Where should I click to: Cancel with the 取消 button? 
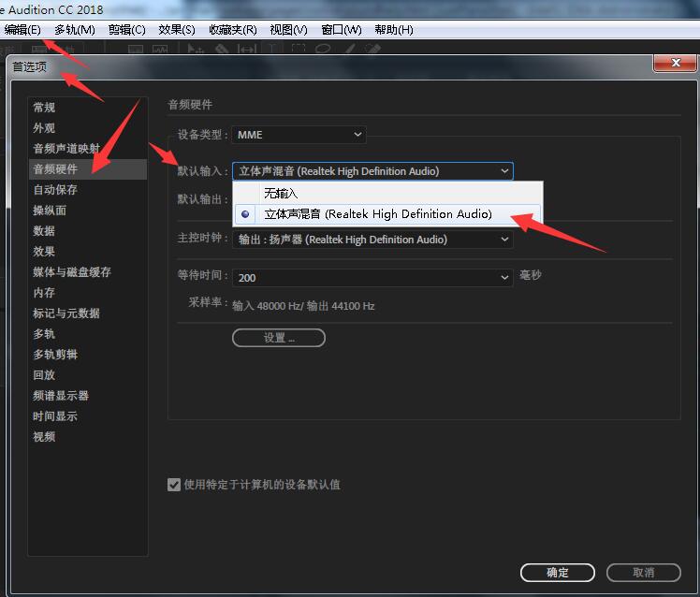(643, 572)
